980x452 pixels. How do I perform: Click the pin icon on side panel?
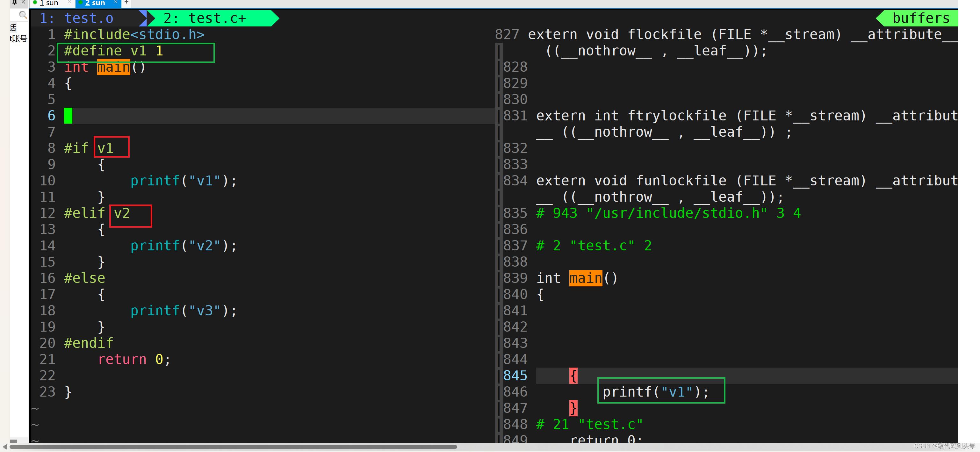14,2
